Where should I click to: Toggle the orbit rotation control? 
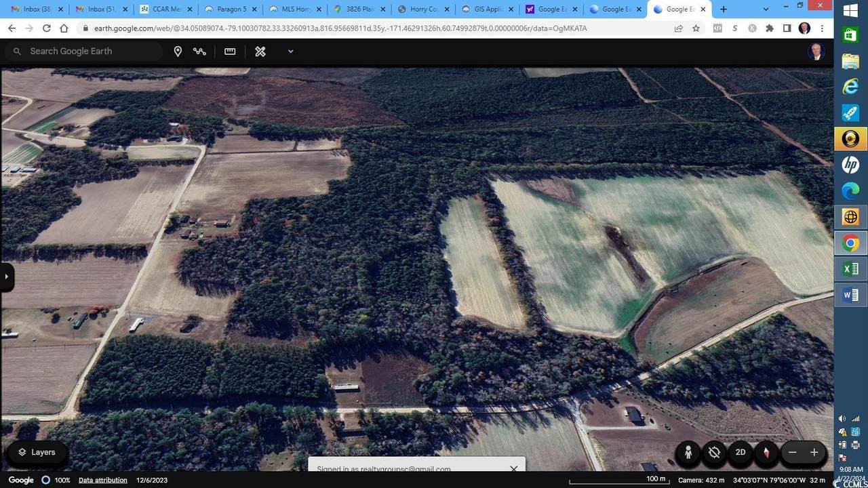pyautogui.click(x=714, y=452)
